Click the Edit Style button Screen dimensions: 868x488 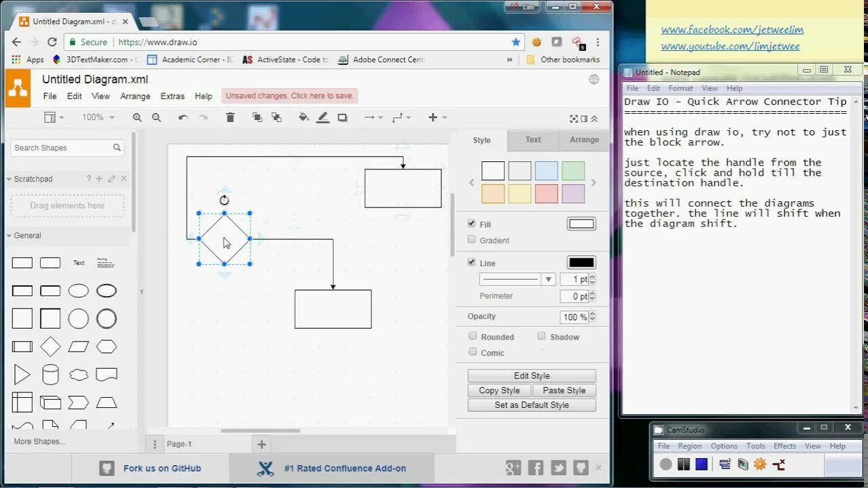(531, 375)
